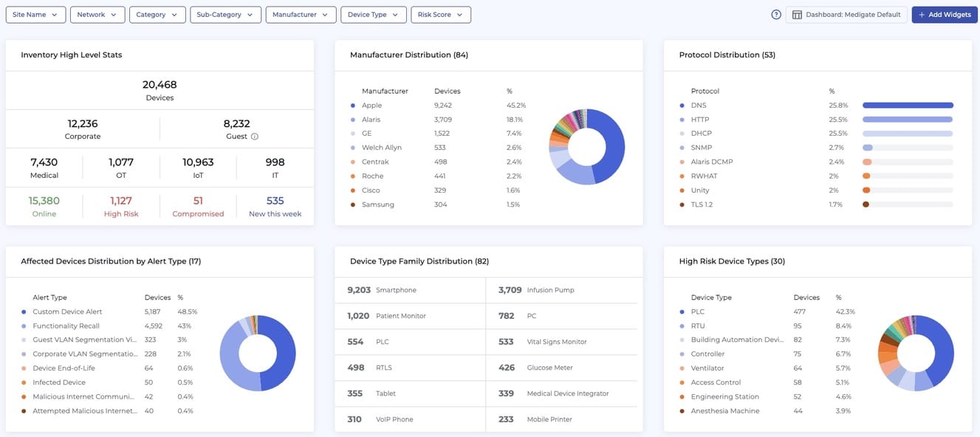This screenshot has height=437, width=980.
Task: Click the 1,127 High Risk stat
Action: [x=121, y=206]
